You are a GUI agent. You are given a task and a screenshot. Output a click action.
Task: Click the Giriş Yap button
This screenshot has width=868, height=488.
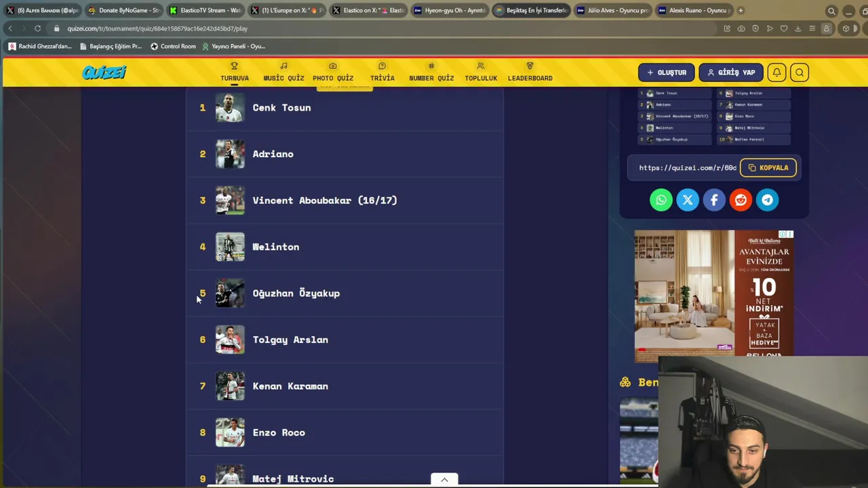pyautogui.click(x=731, y=73)
